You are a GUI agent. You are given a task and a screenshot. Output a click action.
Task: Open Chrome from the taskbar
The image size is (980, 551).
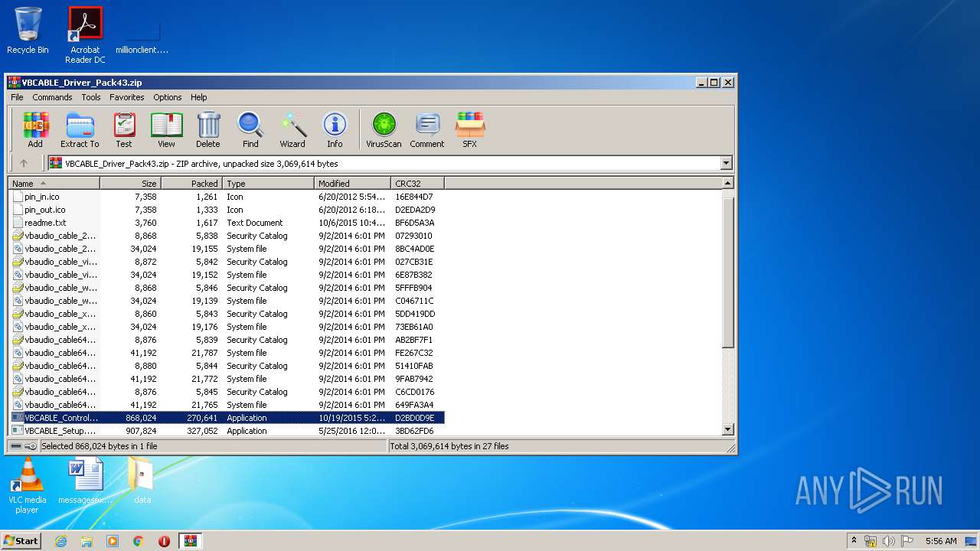(x=139, y=541)
